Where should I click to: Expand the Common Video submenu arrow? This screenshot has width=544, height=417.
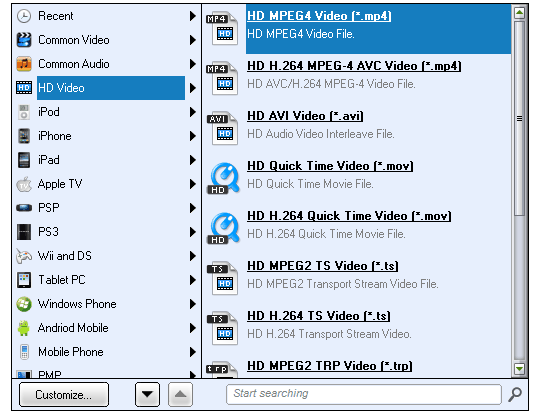[193, 40]
